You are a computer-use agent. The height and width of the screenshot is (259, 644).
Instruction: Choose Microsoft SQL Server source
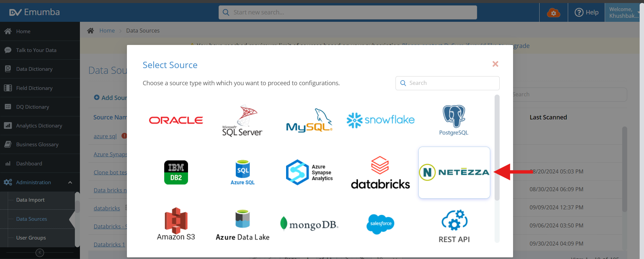click(242, 120)
